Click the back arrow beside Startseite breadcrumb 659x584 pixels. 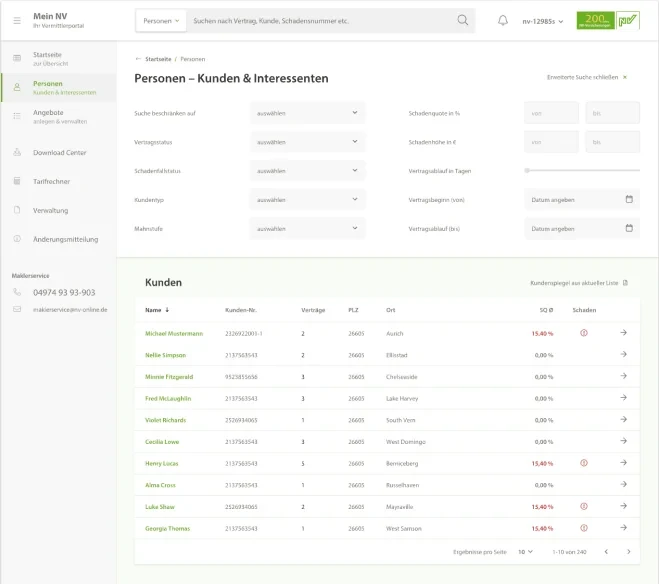(138, 59)
